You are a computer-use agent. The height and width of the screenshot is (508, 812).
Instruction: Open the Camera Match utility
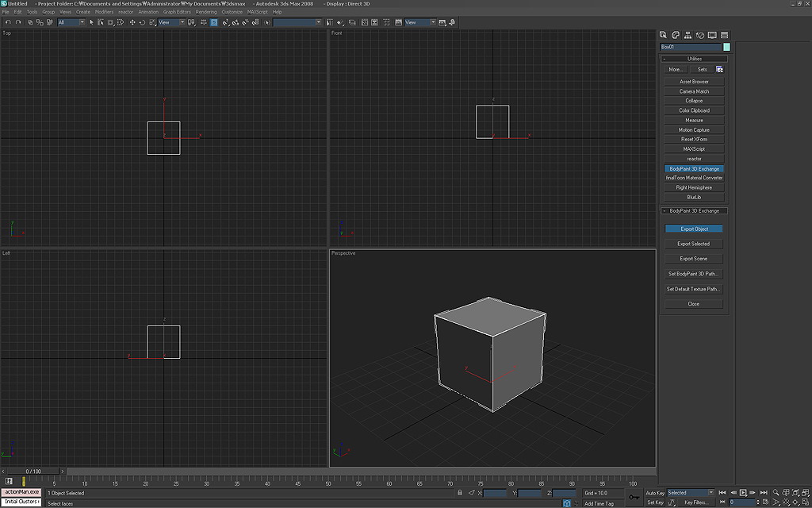[x=694, y=91]
